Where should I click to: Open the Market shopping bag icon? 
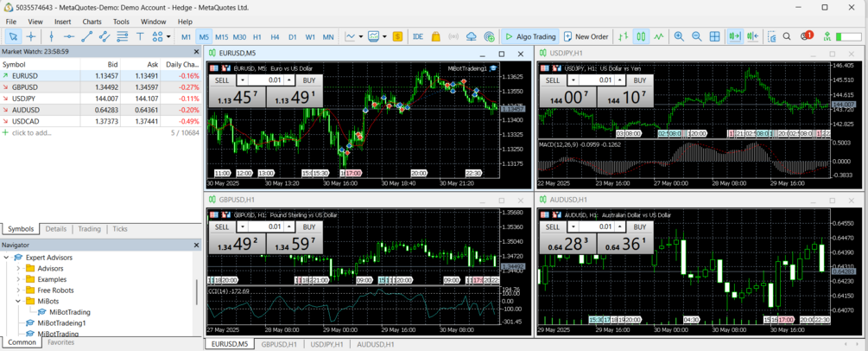(x=435, y=36)
